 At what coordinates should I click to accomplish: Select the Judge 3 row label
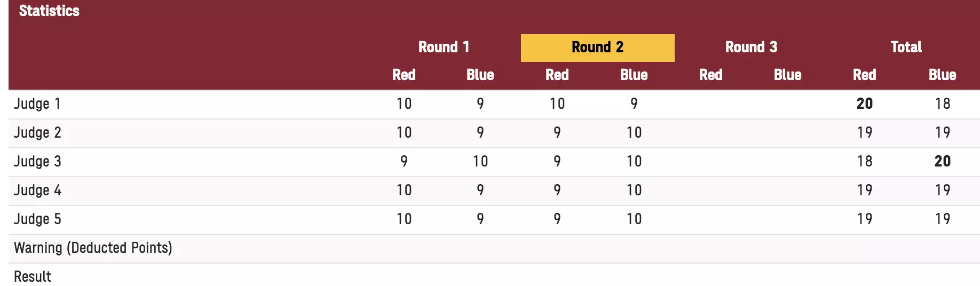coord(37,162)
